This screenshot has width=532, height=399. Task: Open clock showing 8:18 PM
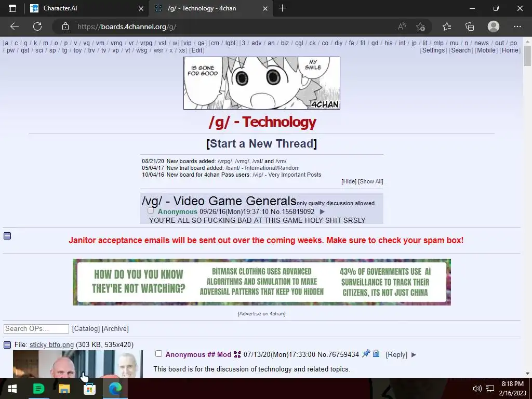pyautogui.click(x=513, y=389)
